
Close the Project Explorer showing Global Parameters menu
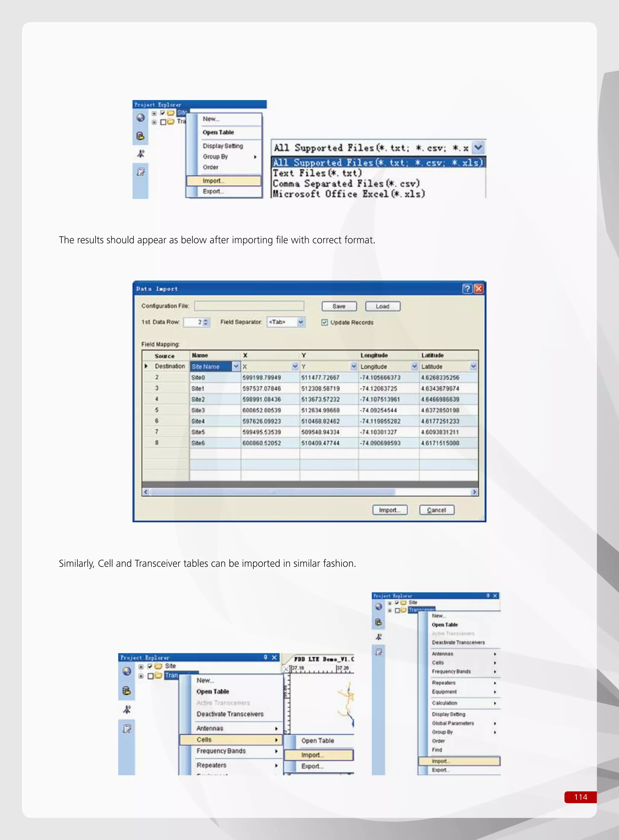pyautogui.click(x=495, y=595)
